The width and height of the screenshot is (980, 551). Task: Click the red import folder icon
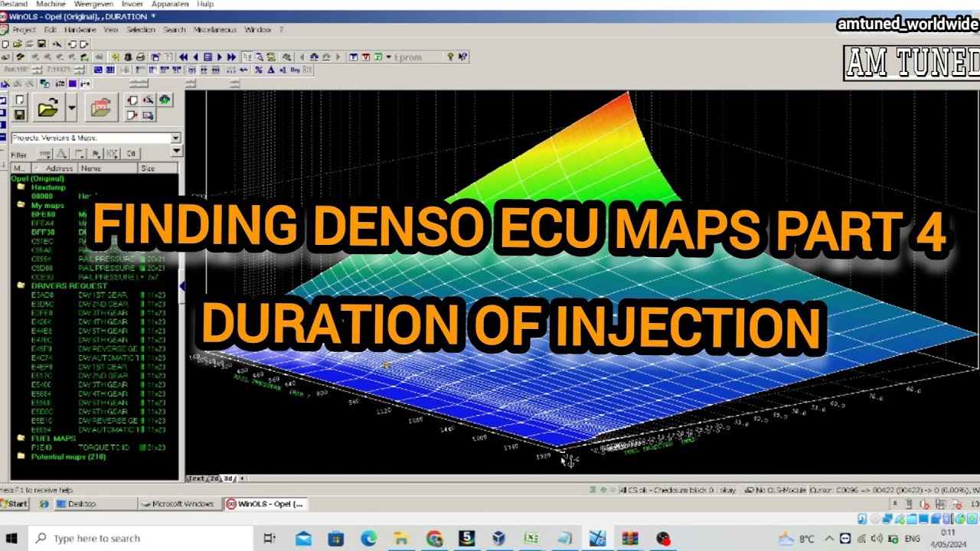click(101, 109)
